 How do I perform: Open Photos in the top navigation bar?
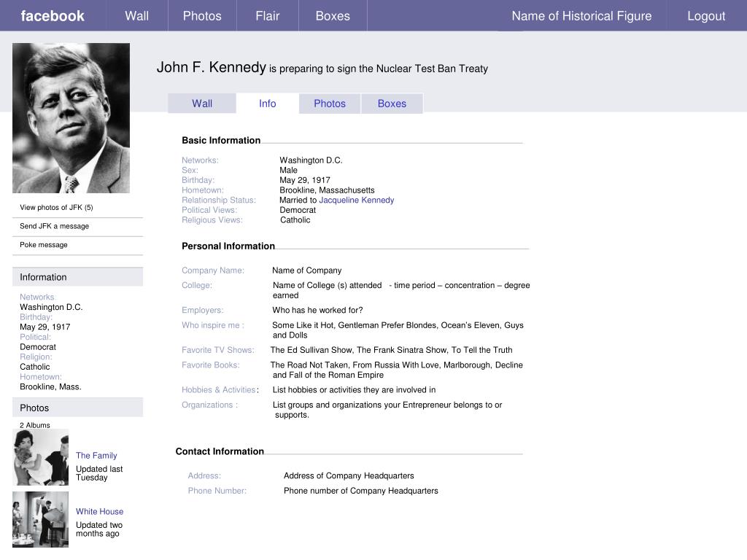202,16
